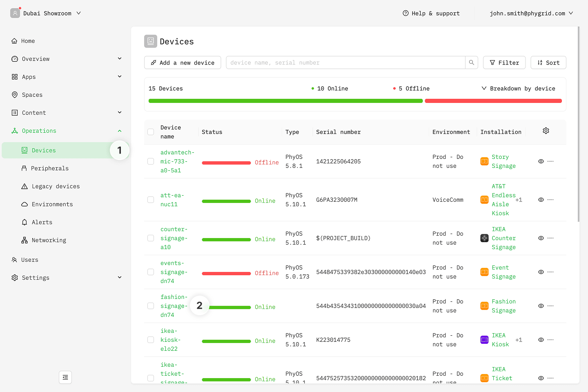Open the Filter button
Viewport: 588px width, 392px height.
(504, 62)
